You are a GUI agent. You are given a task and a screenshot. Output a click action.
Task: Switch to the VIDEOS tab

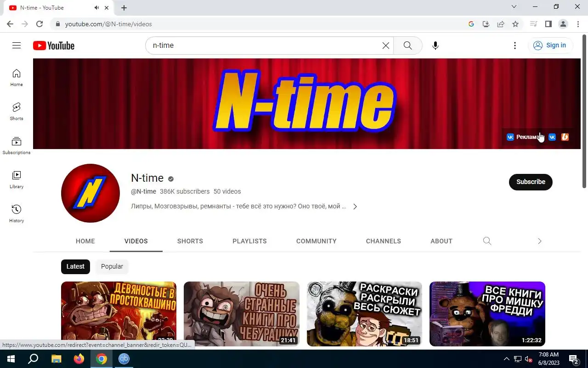click(x=136, y=241)
